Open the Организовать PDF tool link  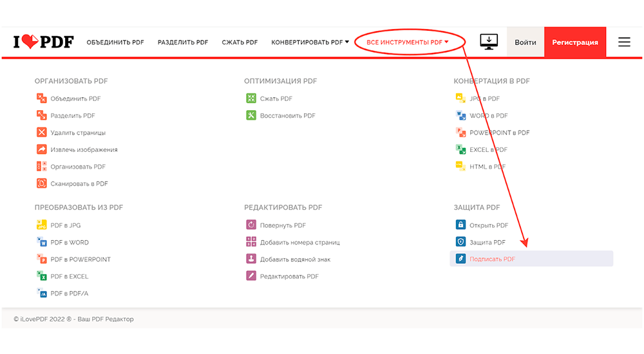pyautogui.click(x=78, y=167)
